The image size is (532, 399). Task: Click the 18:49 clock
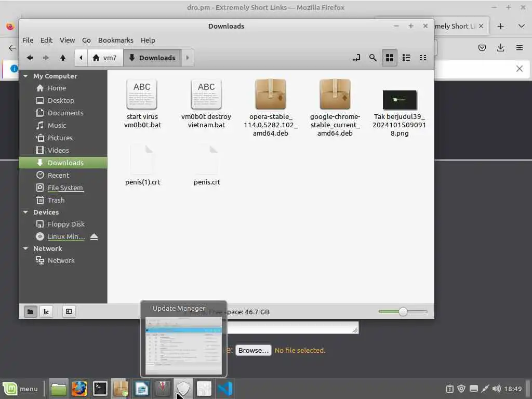click(513, 389)
